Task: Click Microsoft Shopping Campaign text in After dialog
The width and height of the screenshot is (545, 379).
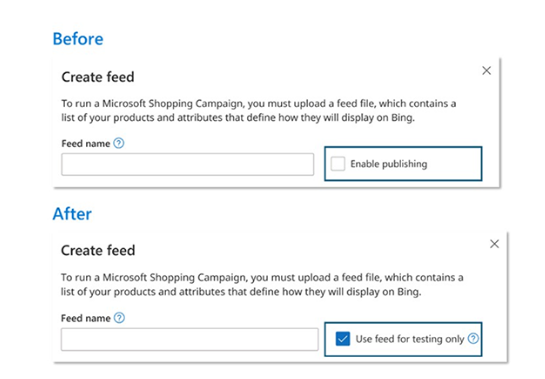Action: (172, 277)
